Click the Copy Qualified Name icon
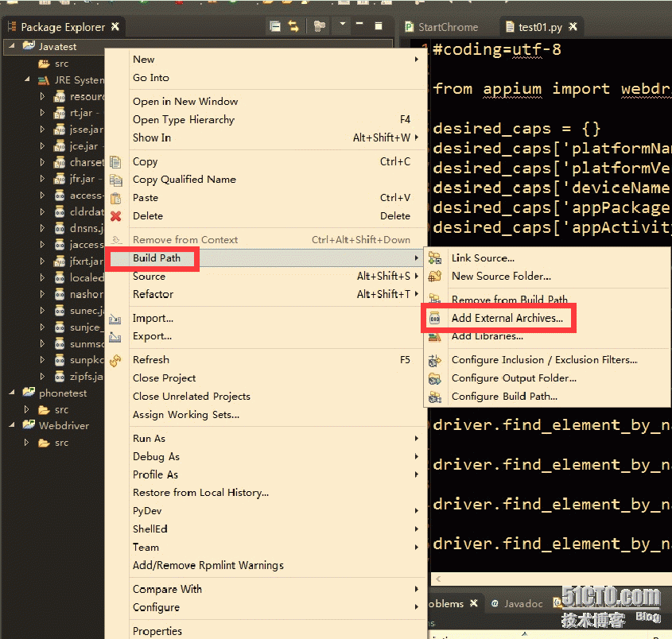Viewport: 672px width, 639px height. (116, 180)
